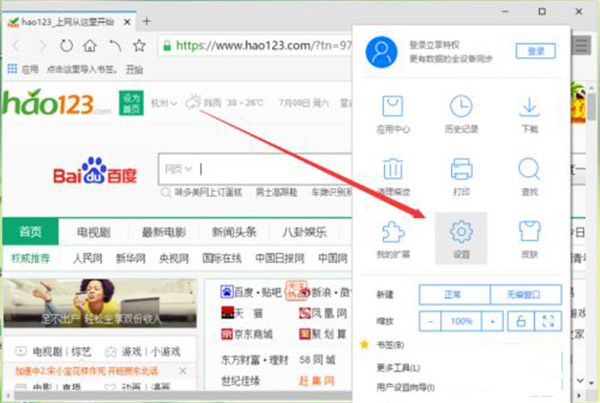Select the 最新电影 navigation tab
600x403 pixels.
click(164, 232)
